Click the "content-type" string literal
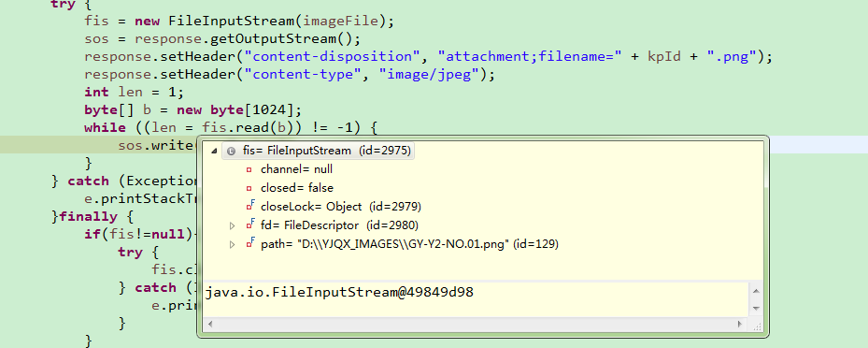Screen dimensions: 868x348 tap(303, 74)
